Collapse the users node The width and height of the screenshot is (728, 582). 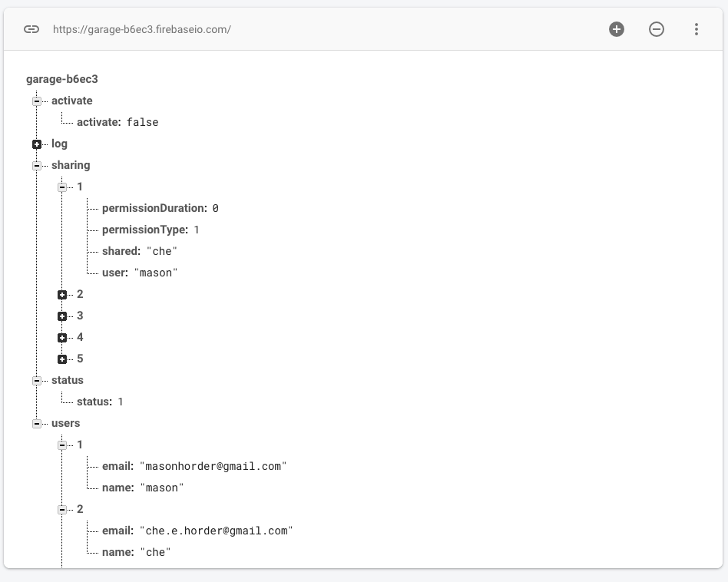(x=37, y=424)
